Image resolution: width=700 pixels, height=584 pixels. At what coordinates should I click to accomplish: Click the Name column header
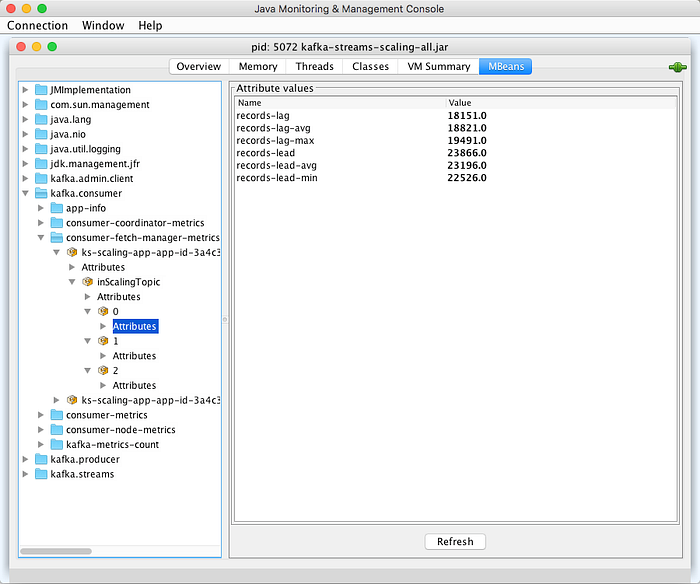tap(340, 103)
